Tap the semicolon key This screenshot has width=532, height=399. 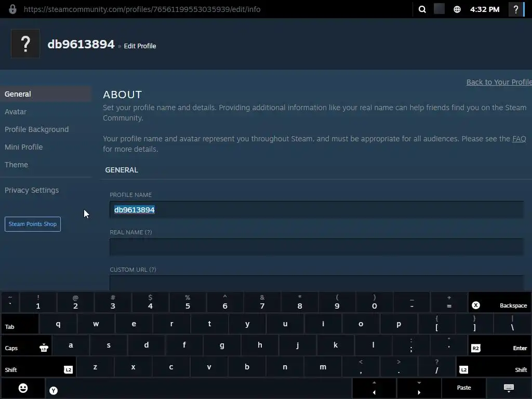(411, 345)
